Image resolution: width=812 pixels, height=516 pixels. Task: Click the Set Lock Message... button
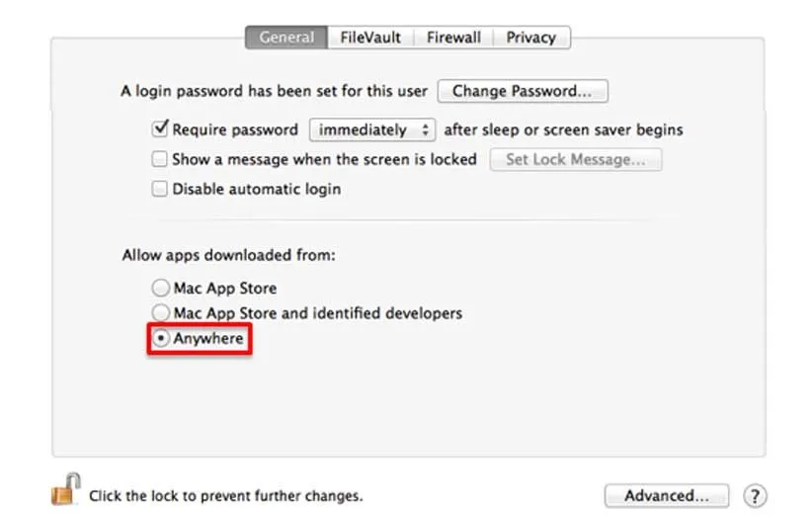pos(575,159)
